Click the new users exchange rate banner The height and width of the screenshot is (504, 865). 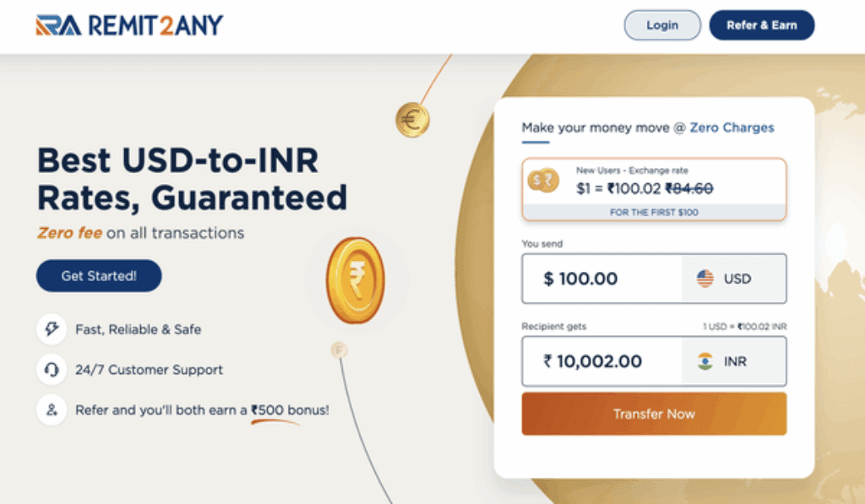(655, 190)
